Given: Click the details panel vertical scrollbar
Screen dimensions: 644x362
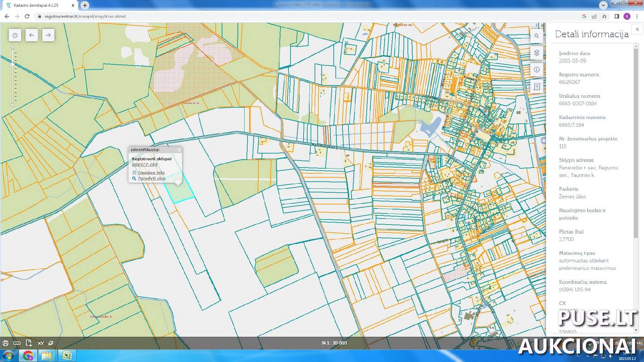Looking at the screenshot, I should click(x=636, y=143).
